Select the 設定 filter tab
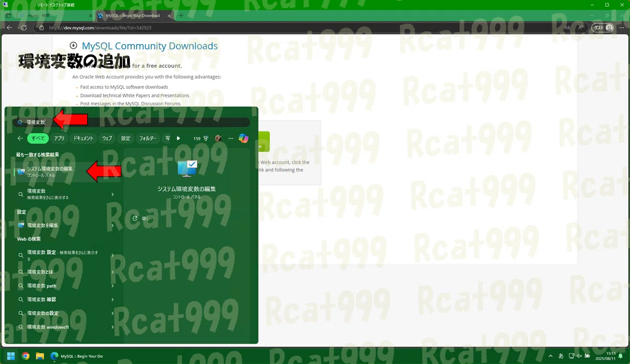 126,138
